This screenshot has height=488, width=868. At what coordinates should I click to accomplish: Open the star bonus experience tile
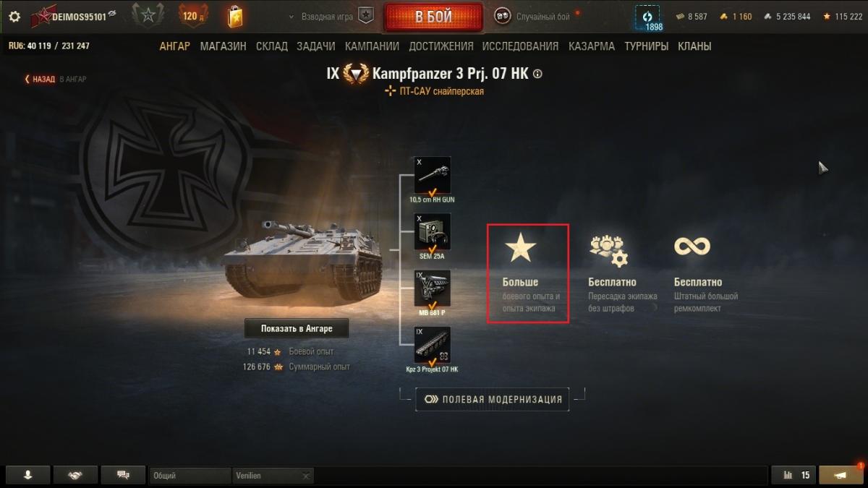click(x=528, y=273)
